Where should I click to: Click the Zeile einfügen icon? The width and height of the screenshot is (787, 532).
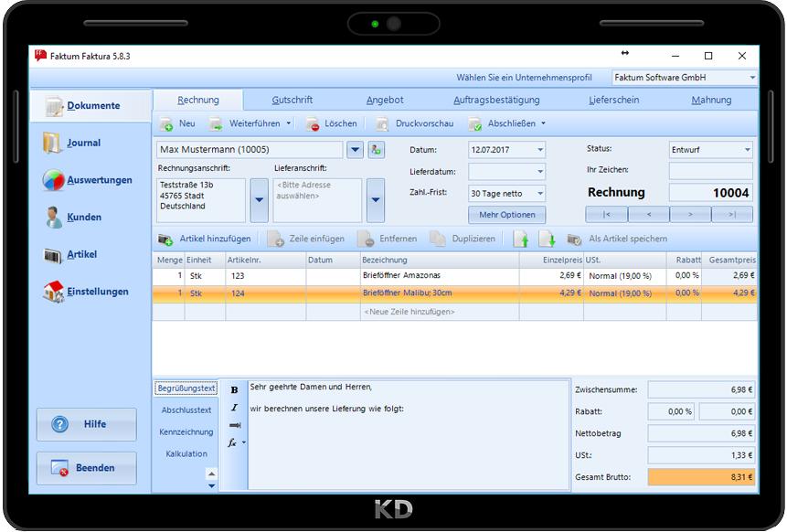click(x=275, y=239)
